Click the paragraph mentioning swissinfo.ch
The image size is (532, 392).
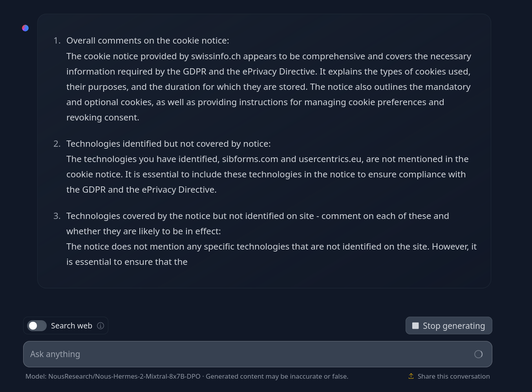[269, 87]
